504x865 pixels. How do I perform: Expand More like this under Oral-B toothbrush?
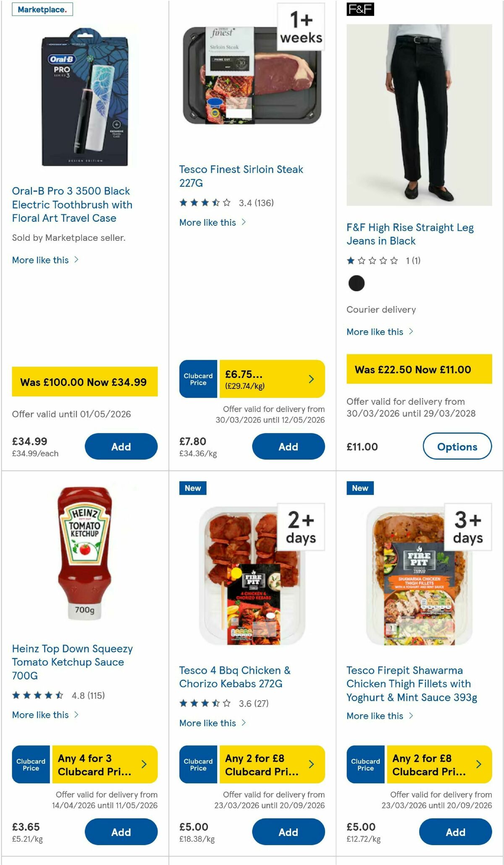tap(39, 260)
